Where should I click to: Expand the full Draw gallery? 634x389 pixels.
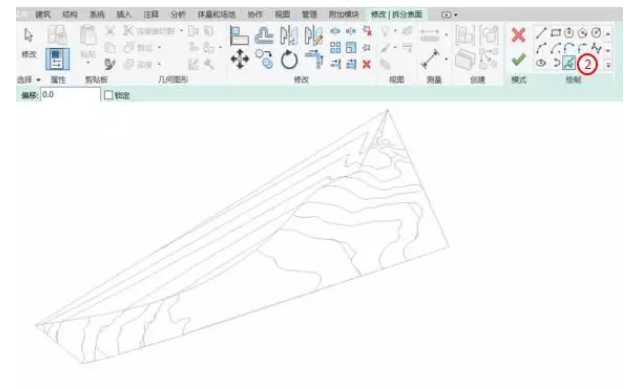click(608, 64)
